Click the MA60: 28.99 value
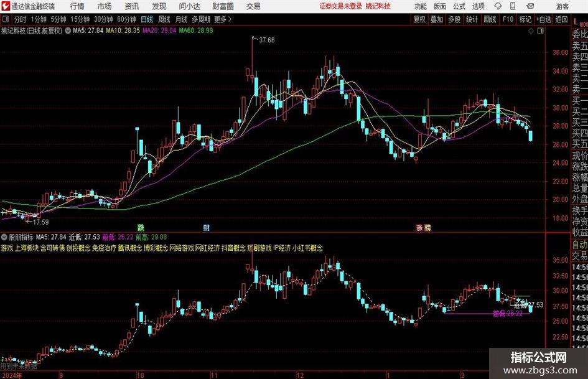Image resolution: width=588 pixels, height=379 pixels. (x=196, y=30)
